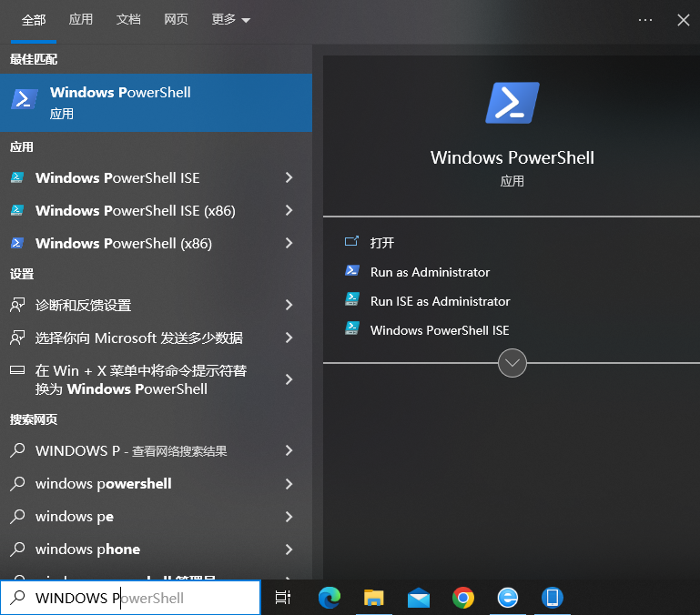Open the 更多 filter dropdown
The width and height of the screenshot is (700, 615).
coord(231,20)
